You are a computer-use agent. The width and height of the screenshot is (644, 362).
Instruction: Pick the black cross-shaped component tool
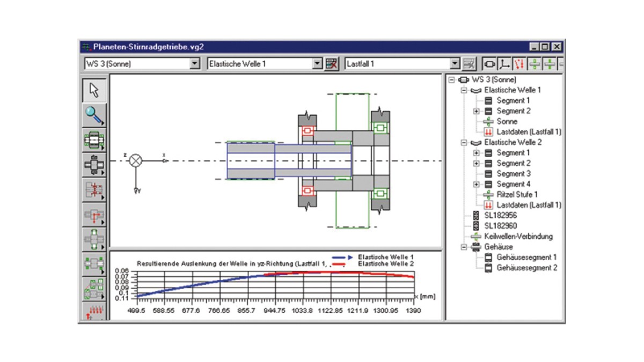pyautogui.click(x=94, y=165)
